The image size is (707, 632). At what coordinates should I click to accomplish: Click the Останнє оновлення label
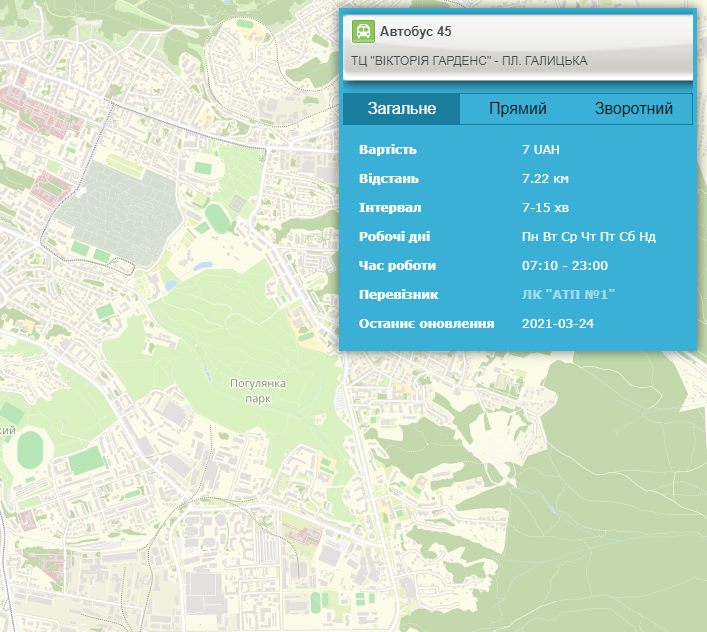pos(426,324)
